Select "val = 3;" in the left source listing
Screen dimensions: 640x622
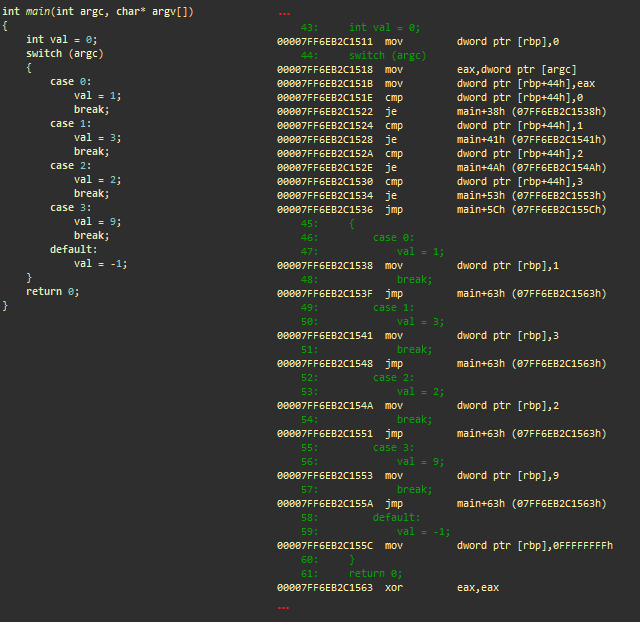tap(98, 138)
